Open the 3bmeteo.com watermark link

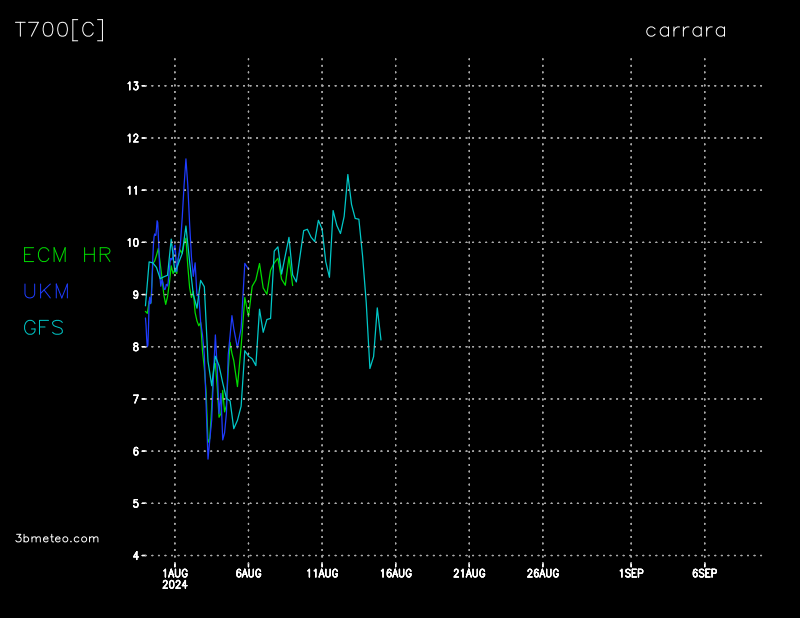point(58,538)
